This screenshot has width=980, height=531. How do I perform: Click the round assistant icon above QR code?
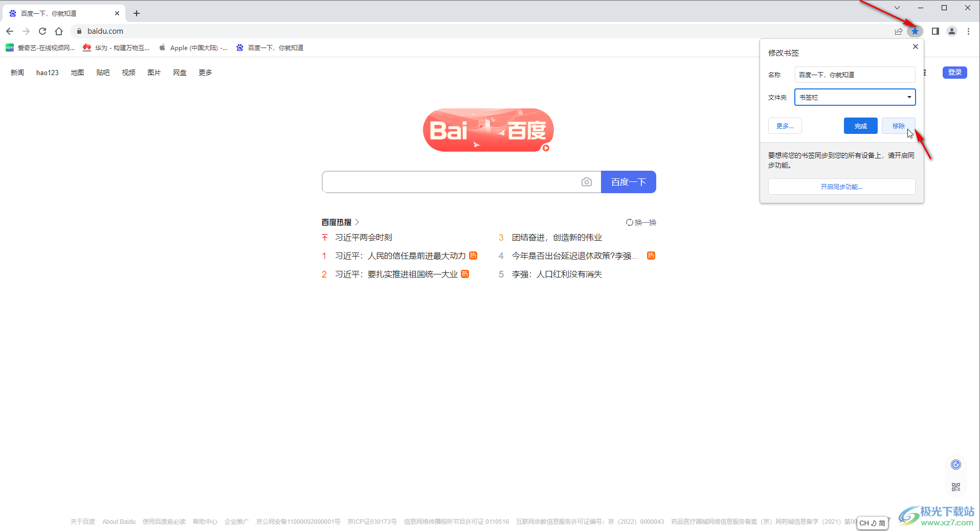click(956, 464)
